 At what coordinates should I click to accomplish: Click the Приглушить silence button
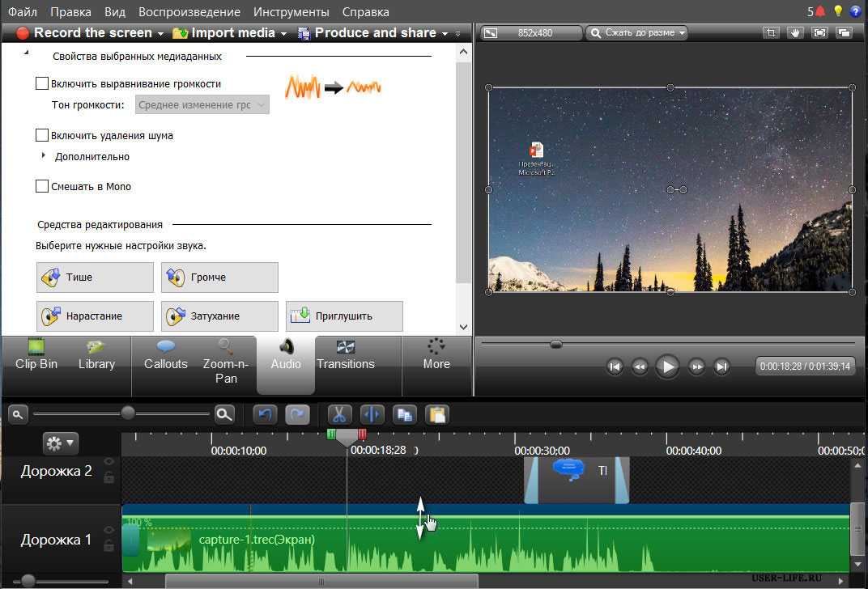coord(344,316)
